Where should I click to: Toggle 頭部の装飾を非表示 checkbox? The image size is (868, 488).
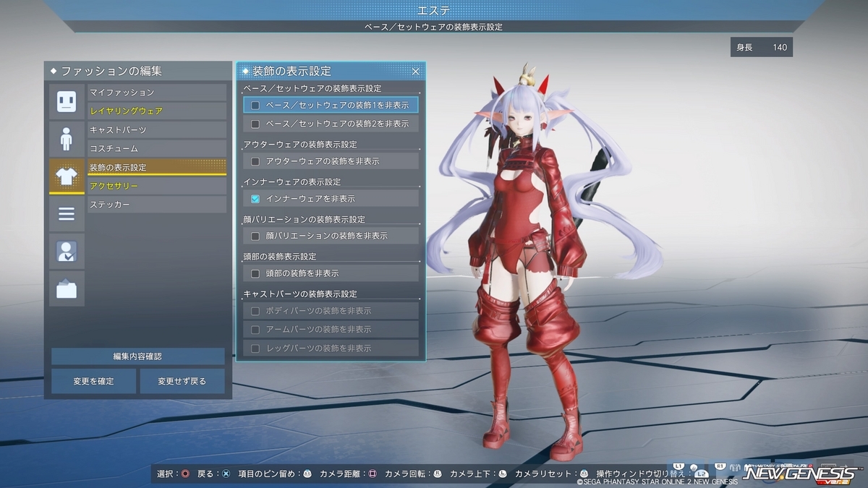click(x=255, y=274)
